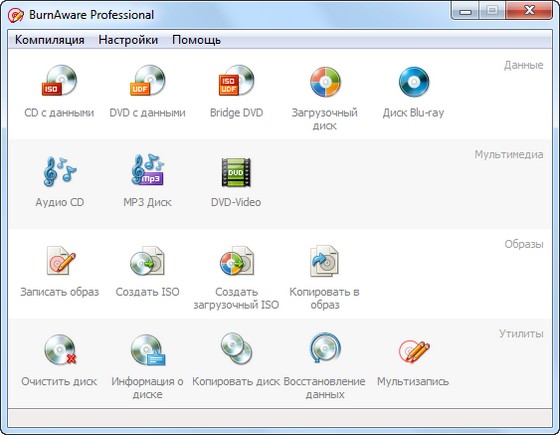Click the Данные section header label
The height and width of the screenshot is (435, 560).
click(x=524, y=65)
